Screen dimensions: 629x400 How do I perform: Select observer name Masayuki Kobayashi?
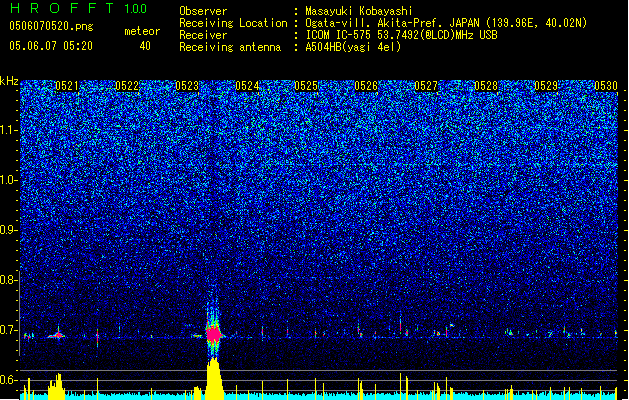(x=358, y=11)
